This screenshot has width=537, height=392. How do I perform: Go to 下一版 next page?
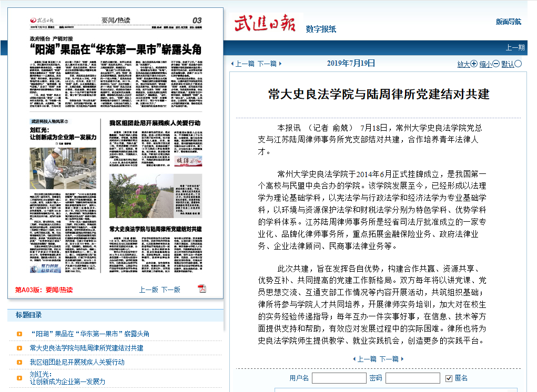coord(171,290)
